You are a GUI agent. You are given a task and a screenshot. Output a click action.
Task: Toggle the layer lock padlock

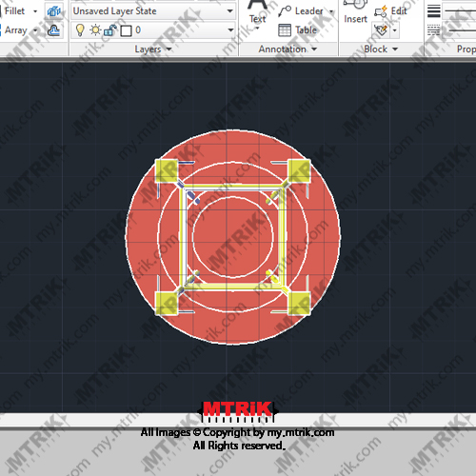pyautogui.click(x=109, y=30)
